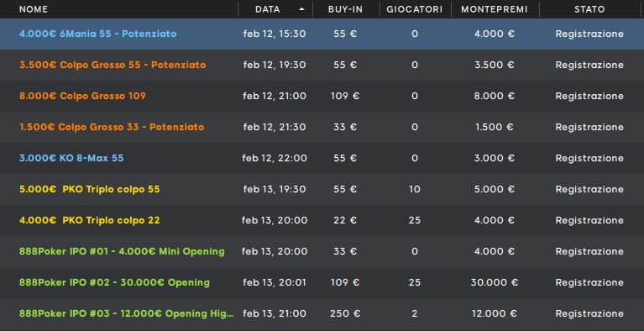Select 5.000€ PKO Triplo colpo 55
This screenshot has width=644, height=331.
point(90,189)
